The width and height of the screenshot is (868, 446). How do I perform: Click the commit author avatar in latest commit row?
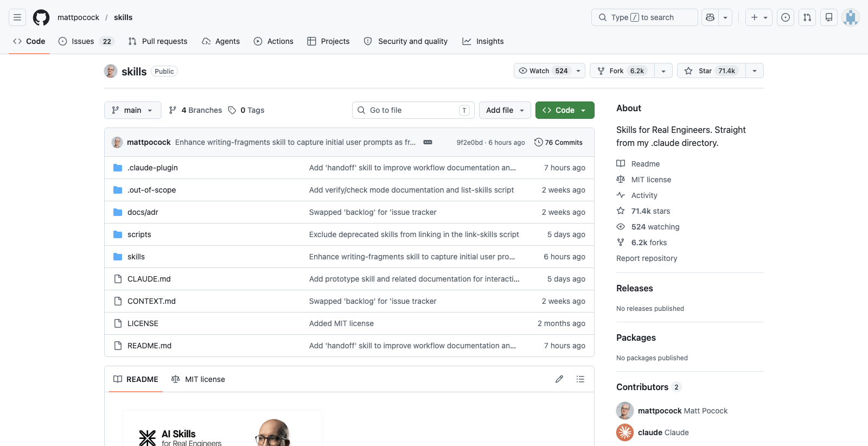[x=117, y=142]
